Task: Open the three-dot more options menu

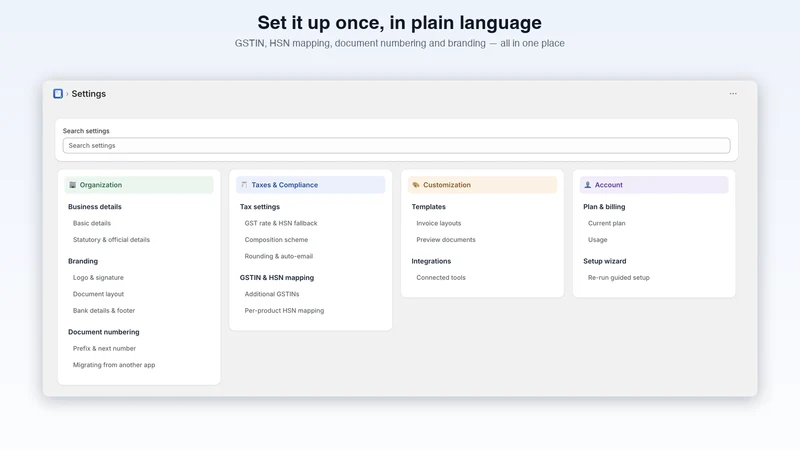Action: coord(733,94)
